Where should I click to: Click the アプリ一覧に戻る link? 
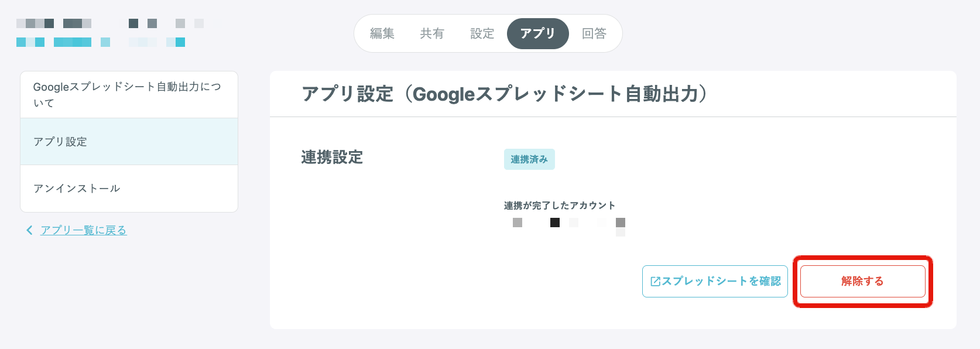pyautogui.click(x=84, y=230)
